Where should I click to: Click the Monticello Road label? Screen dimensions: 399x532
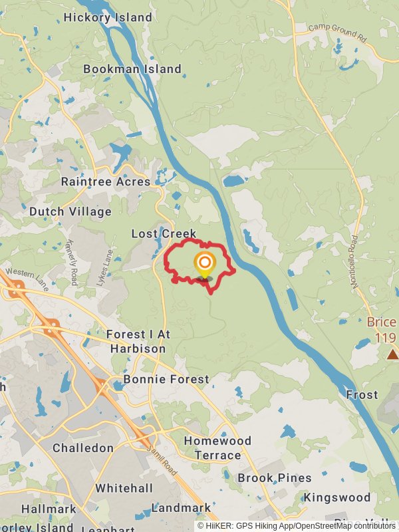click(x=354, y=262)
